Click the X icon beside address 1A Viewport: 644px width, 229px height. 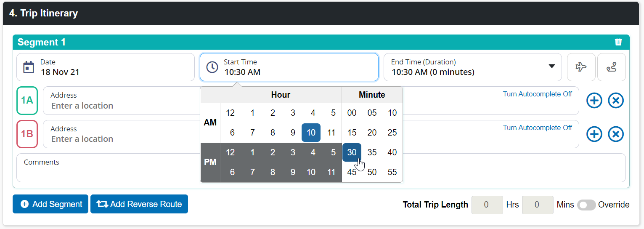(616, 101)
